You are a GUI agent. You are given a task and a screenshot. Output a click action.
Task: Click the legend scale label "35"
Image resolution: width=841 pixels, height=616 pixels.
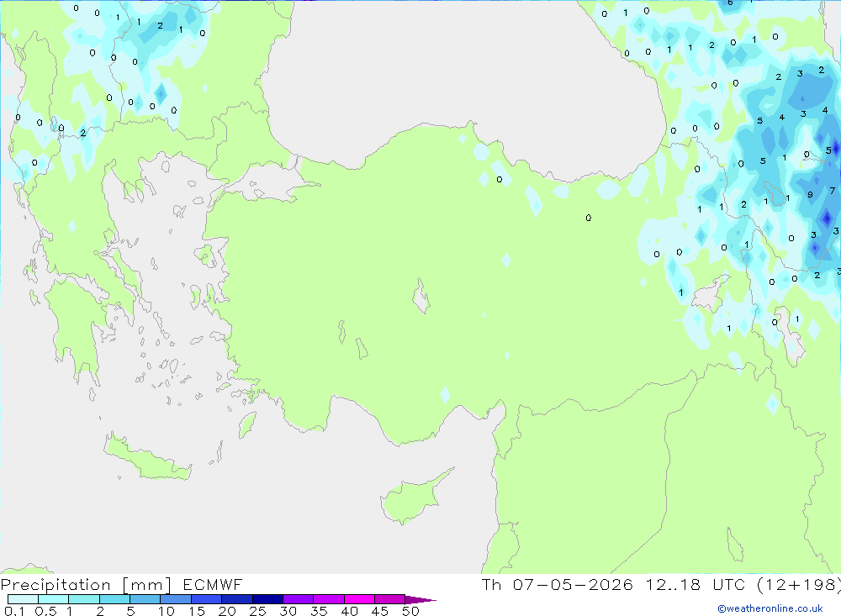coord(319,611)
